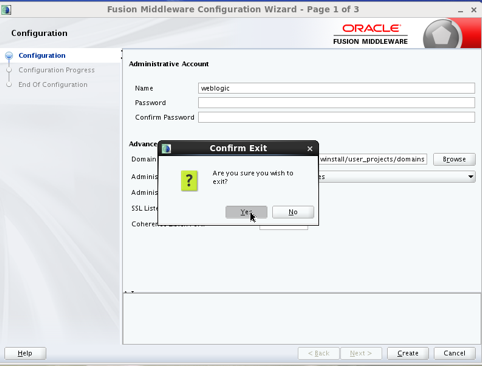The width and height of the screenshot is (482, 366).
Task: Click the Name field containing weblogic
Action: tap(336, 88)
